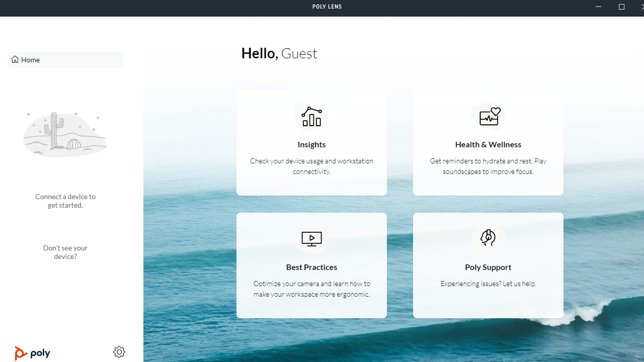This screenshot has width=644, height=362.
Task: Click the Poly Support headset icon
Action: click(488, 238)
